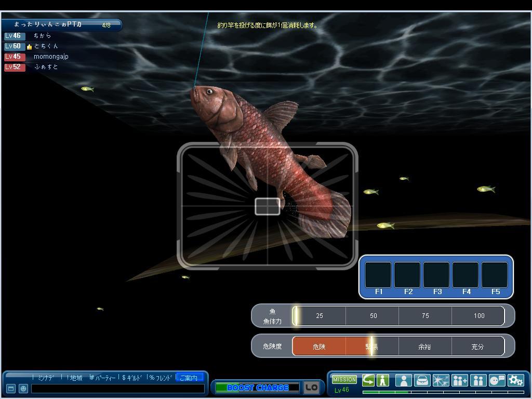Open the car garage icon

pos(422,380)
